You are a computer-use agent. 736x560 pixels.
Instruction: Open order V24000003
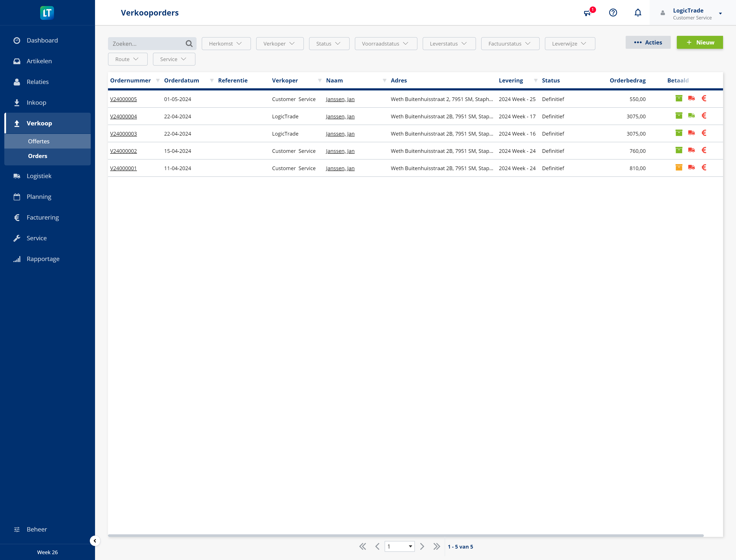(123, 134)
